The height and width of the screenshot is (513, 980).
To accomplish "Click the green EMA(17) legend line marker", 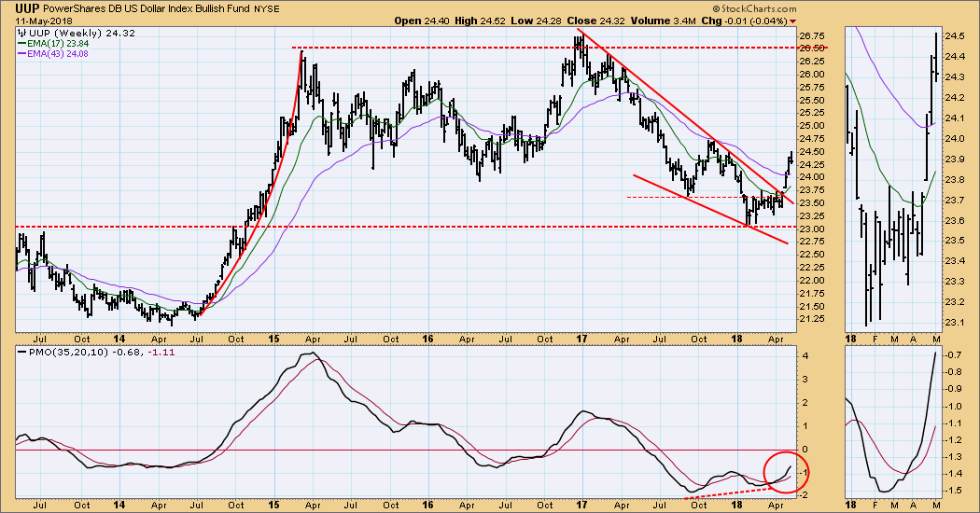I will 21,44.
